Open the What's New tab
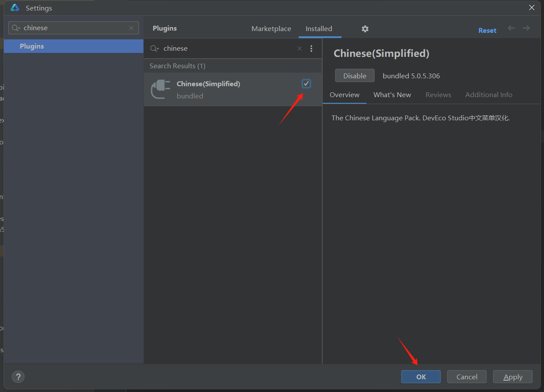 392,95
